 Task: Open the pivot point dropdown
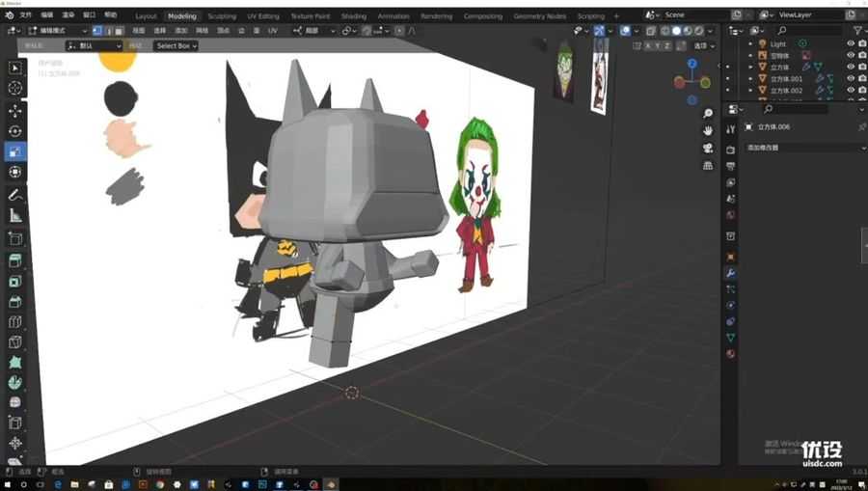pyautogui.click(x=349, y=31)
